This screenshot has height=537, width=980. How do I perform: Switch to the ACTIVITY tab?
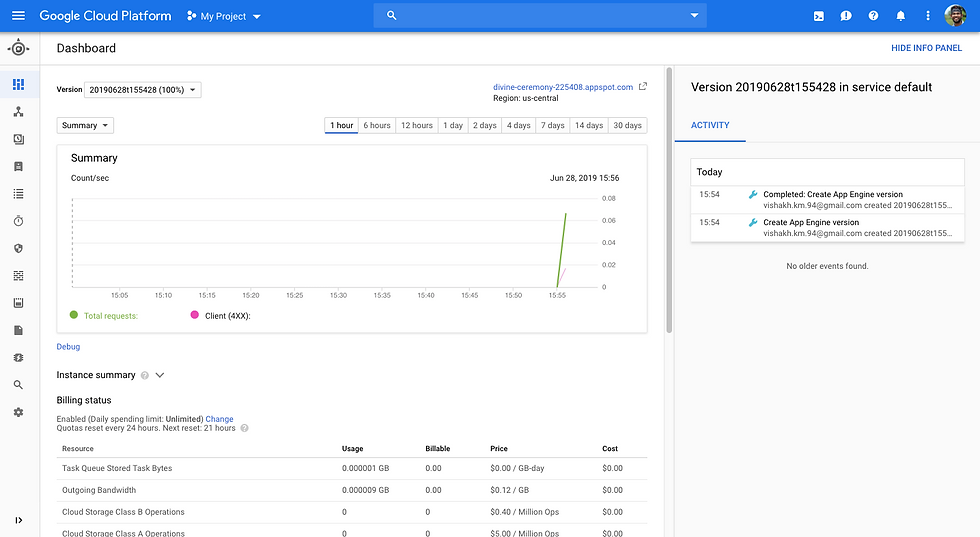710,125
